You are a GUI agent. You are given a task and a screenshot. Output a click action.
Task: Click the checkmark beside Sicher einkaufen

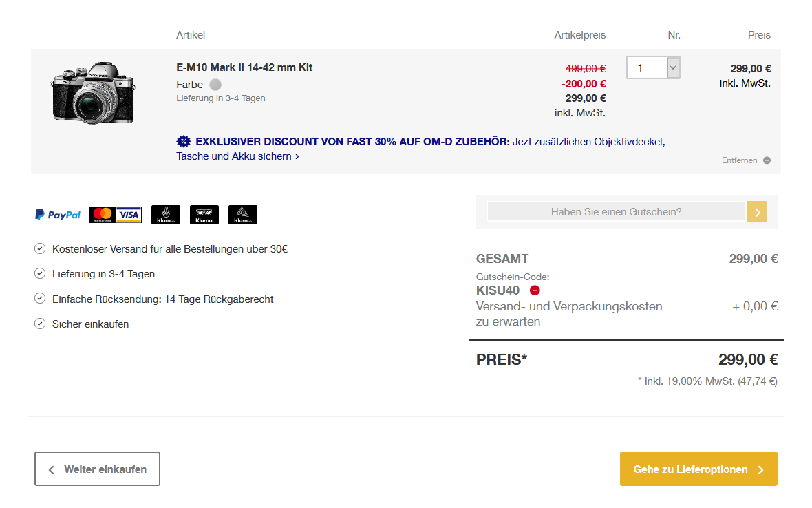(40, 324)
